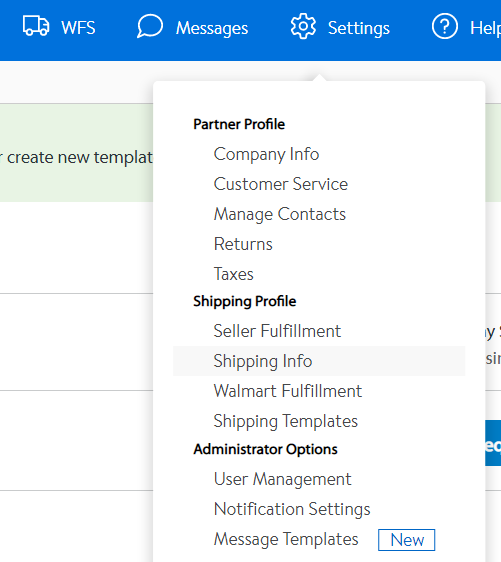Screen dimensions: 501x562
Task: Expand the Settings dropdown label
Action: 359,28
